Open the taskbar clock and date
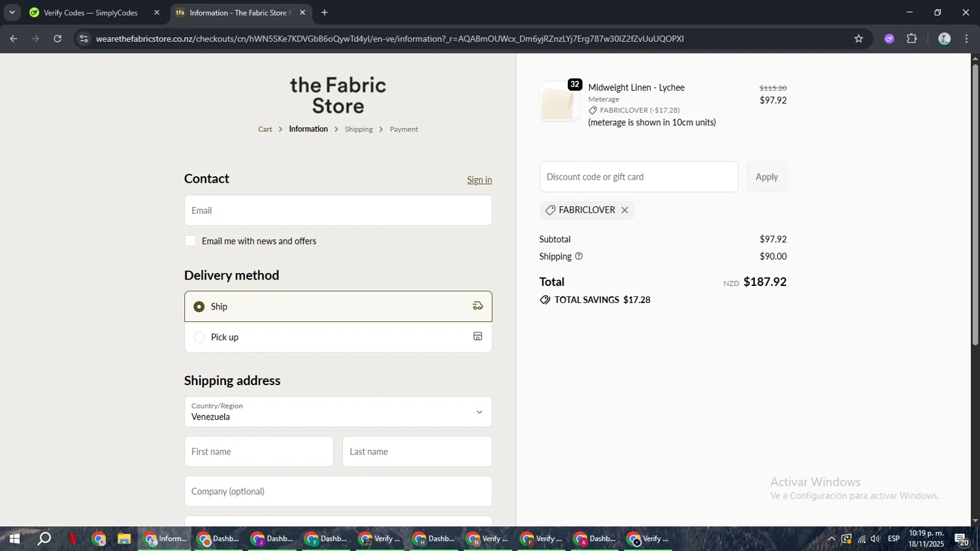 [926, 539]
